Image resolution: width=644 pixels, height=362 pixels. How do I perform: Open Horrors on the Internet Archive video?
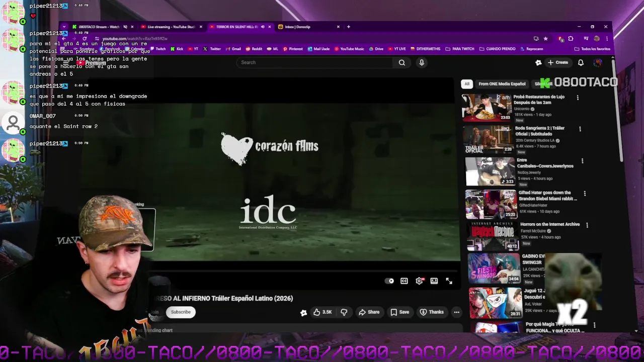(493, 236)
